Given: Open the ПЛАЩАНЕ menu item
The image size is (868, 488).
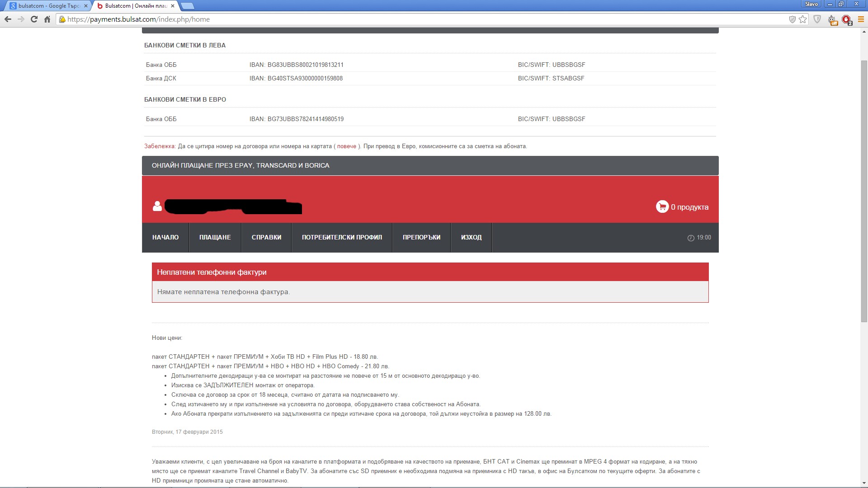Looking at the screenshot, I should pos(215,238).
